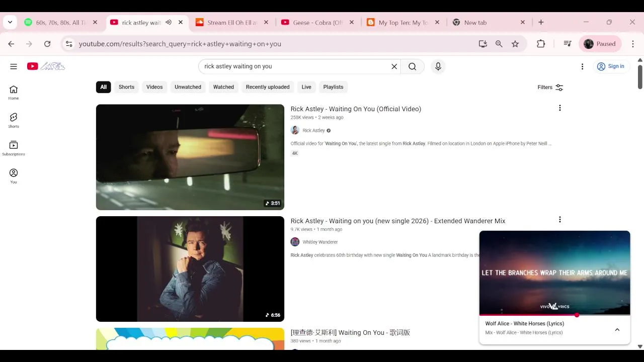The width and height of the screenshot is (644, 362).
Task: Open Waiting On You Official Video title
Action: coord(356,109)
